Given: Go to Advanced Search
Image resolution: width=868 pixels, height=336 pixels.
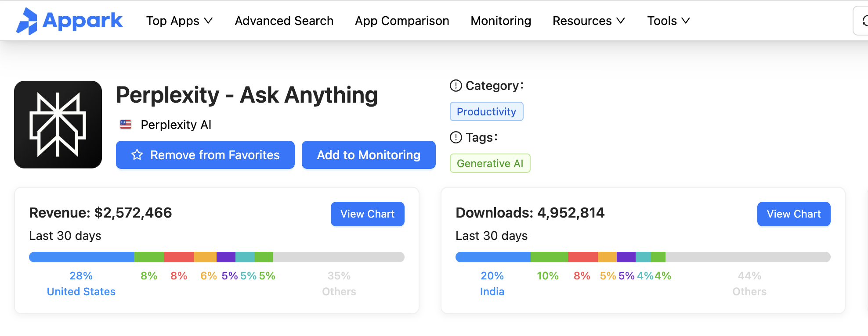Looking at the screenshot, I should click(284, 21).
